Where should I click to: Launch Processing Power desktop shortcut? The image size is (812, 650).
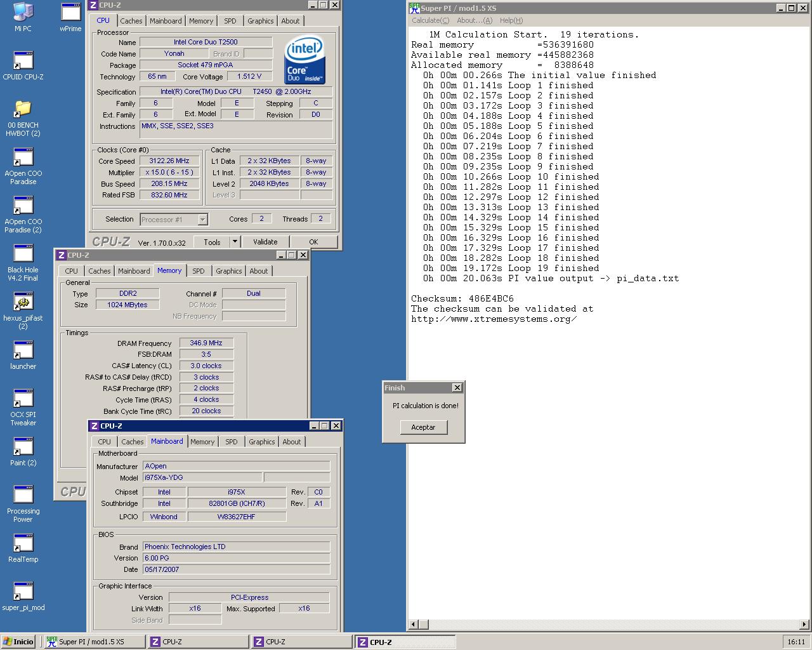(23, 504)
